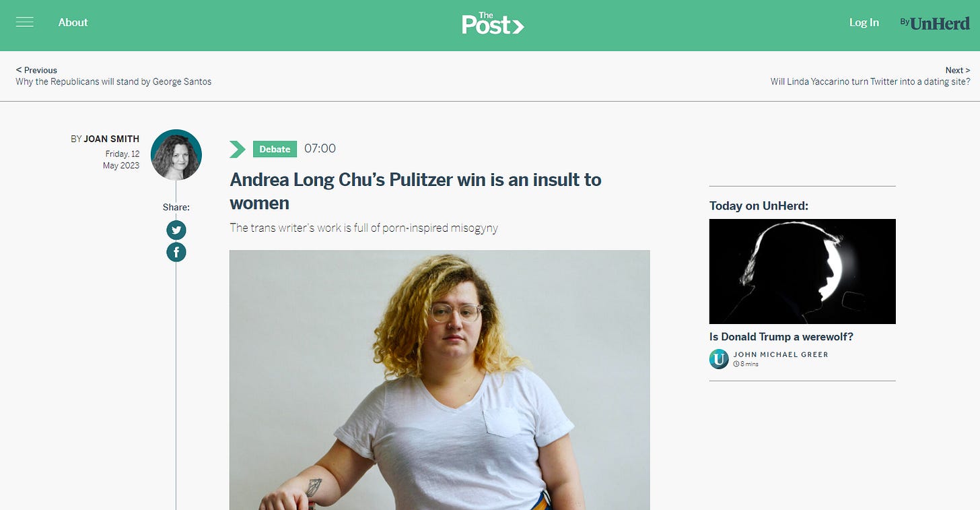
Task: Open 'Why the Republicans will stand by George Santos'
Action: coord(114,82)
